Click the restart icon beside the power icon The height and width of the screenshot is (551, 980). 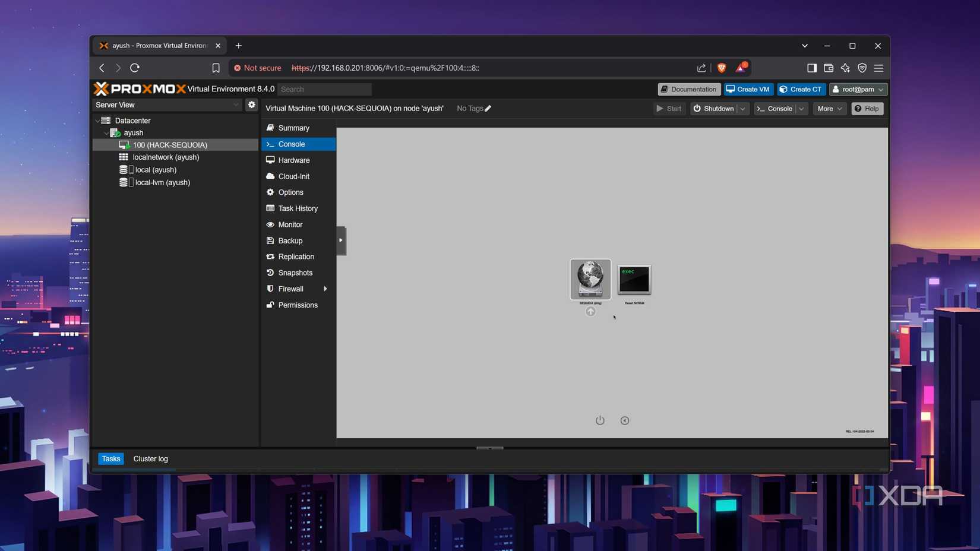point(625,420)
